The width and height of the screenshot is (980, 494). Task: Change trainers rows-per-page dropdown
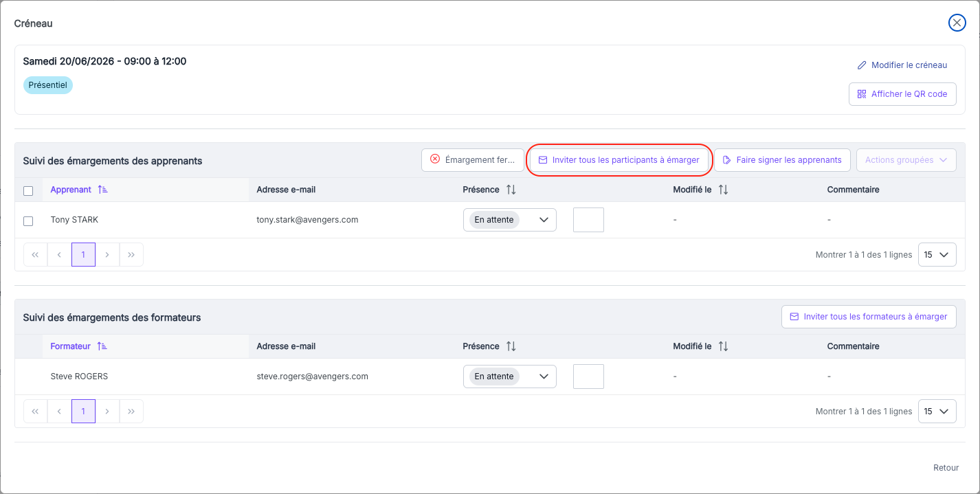pyautogui.click(x=937, y=411)
